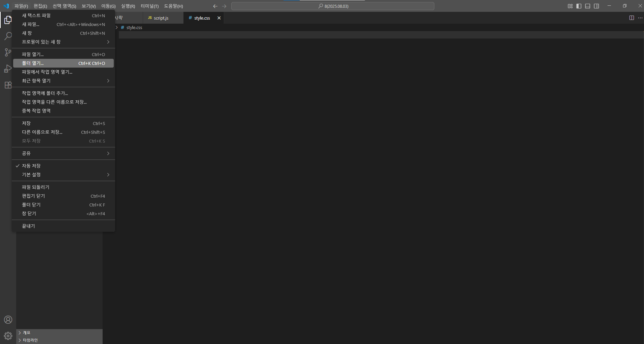Open the 보기(V) menu
This screenshot has height=344, width=644.
click(x=89, y=6)
